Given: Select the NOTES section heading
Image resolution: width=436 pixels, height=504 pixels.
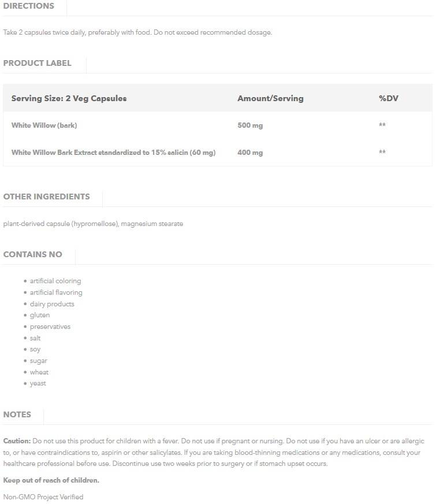Looking at the screenshot, I should pos(17,414).
